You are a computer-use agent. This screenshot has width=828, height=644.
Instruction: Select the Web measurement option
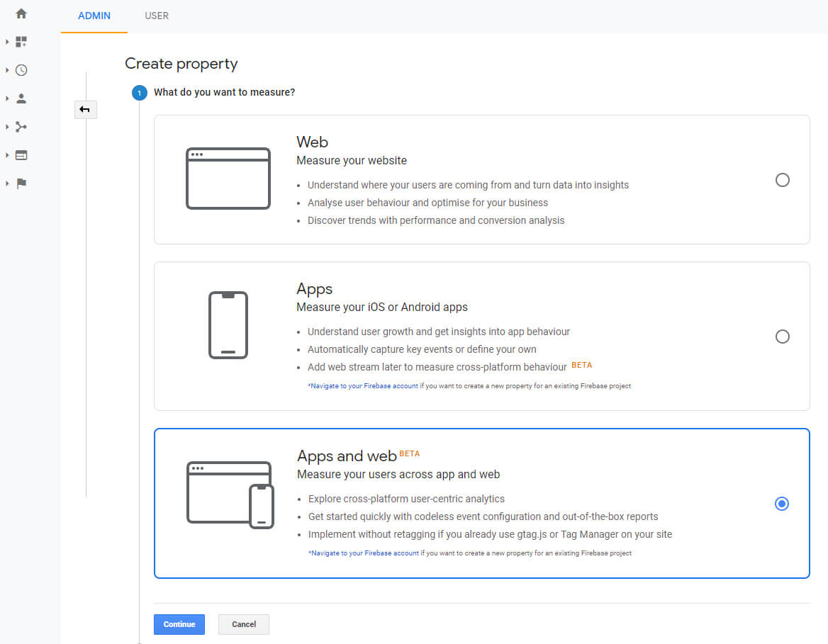782,180
